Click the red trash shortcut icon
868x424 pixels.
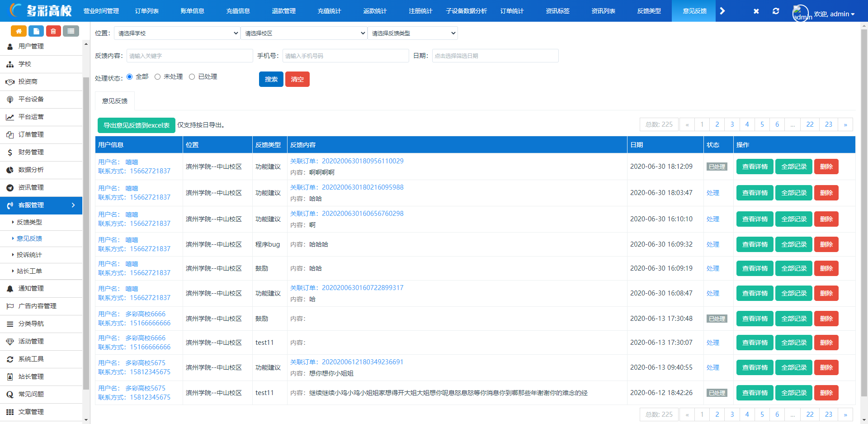click(53, 31)
